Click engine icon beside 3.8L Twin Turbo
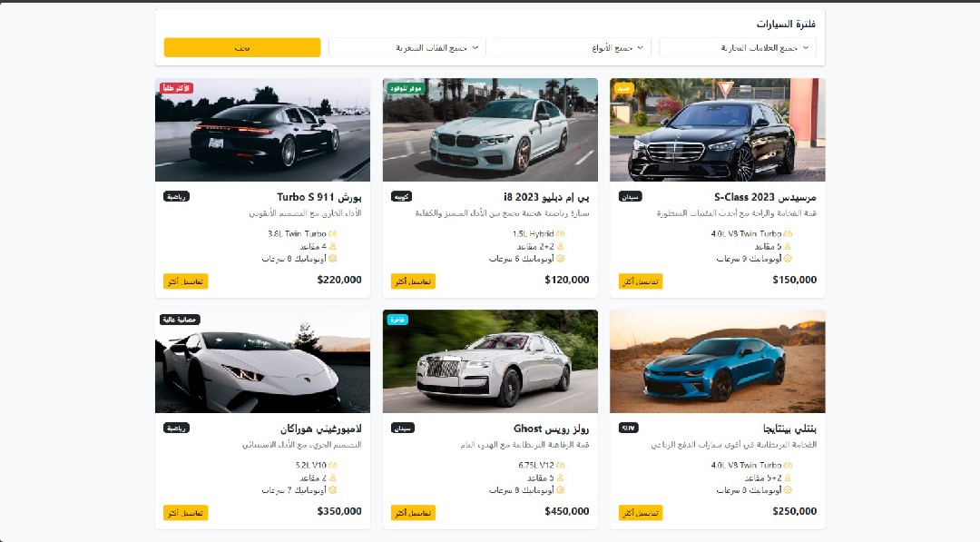Screen dimensions: 980x542 pyautogui.click(x=332, y=234)
